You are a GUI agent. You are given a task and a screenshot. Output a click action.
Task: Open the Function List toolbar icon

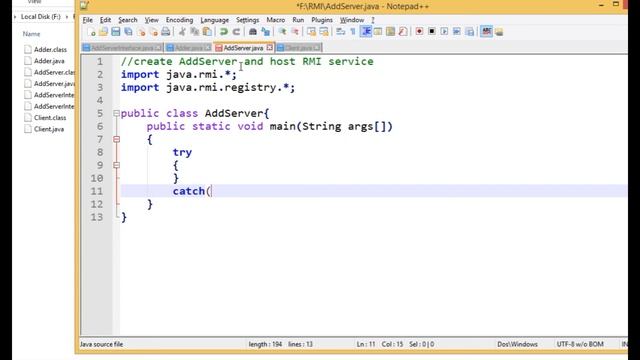[x=403, y=32]
